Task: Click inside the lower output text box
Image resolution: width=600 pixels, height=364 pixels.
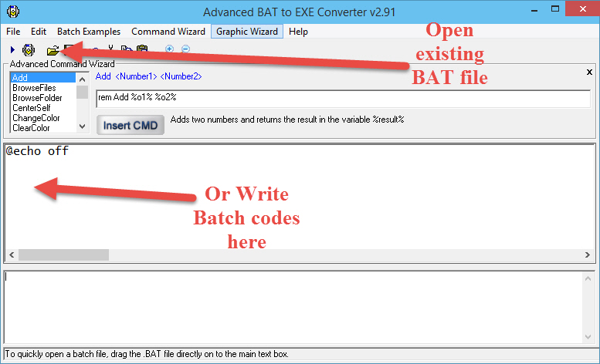Action: 293,307
